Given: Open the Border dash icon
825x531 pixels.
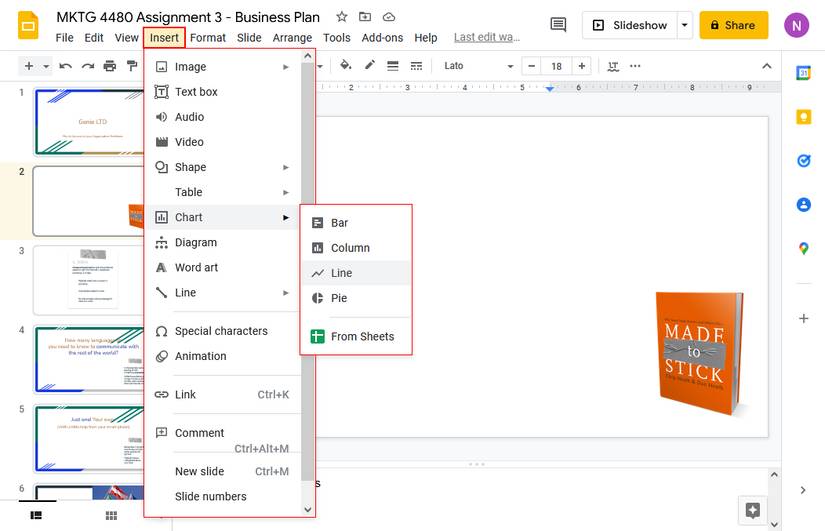Looking at the screenshot, I should [x=416, y=66].
